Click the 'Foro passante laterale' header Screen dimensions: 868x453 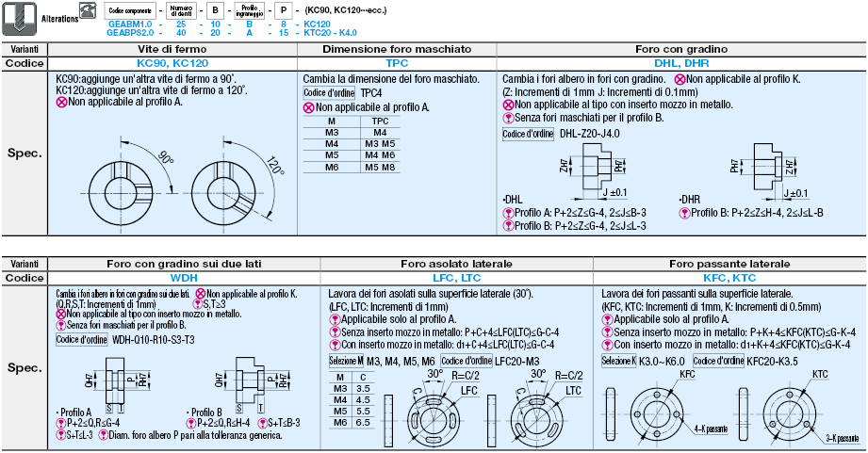[729, 264]
